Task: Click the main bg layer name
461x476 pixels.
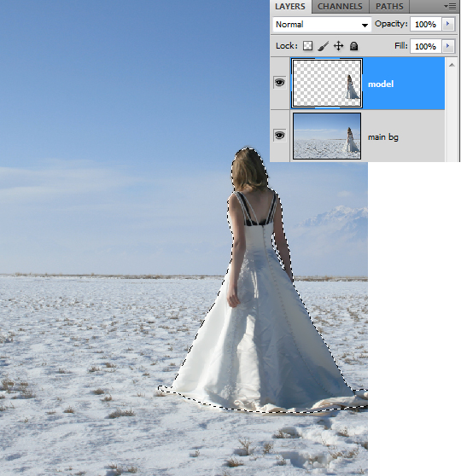Action: [383, 137]
